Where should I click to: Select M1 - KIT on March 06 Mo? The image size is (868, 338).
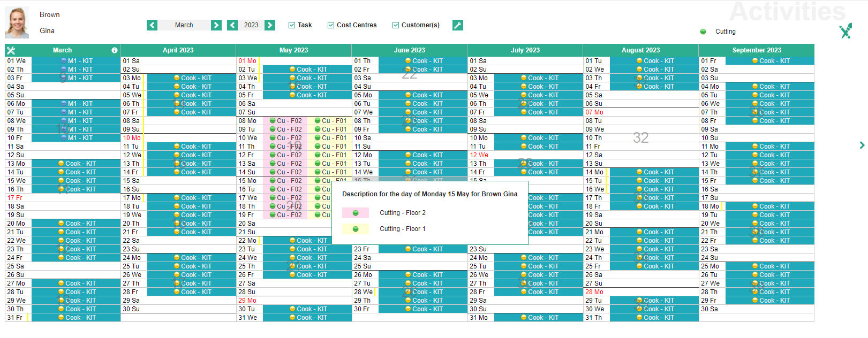point(76,104)
